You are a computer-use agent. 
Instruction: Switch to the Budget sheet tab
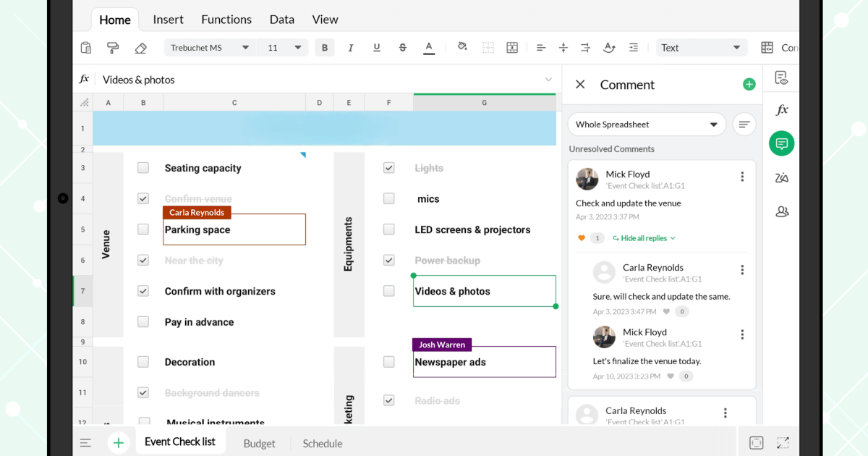(x=259, y=442)
